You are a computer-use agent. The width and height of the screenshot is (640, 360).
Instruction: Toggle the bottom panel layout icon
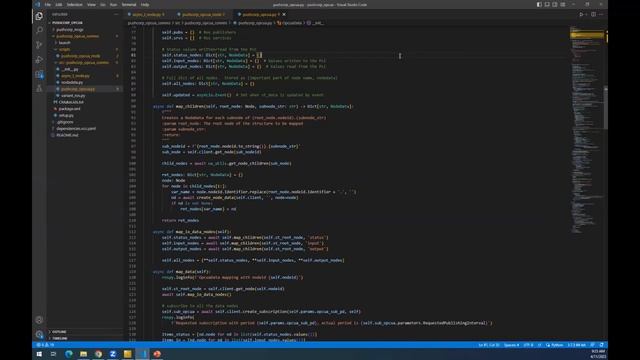coord(547,4)
